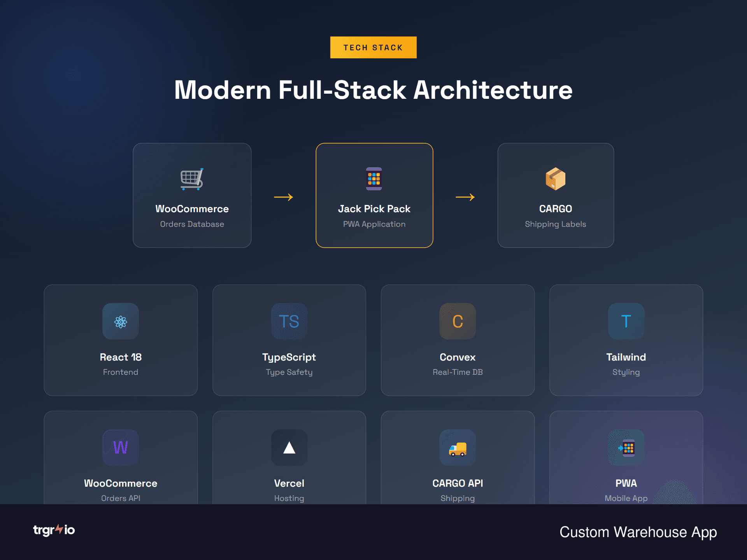Click the Vercel card title
This screenshot has height=560, width=747.
(289, 483)
